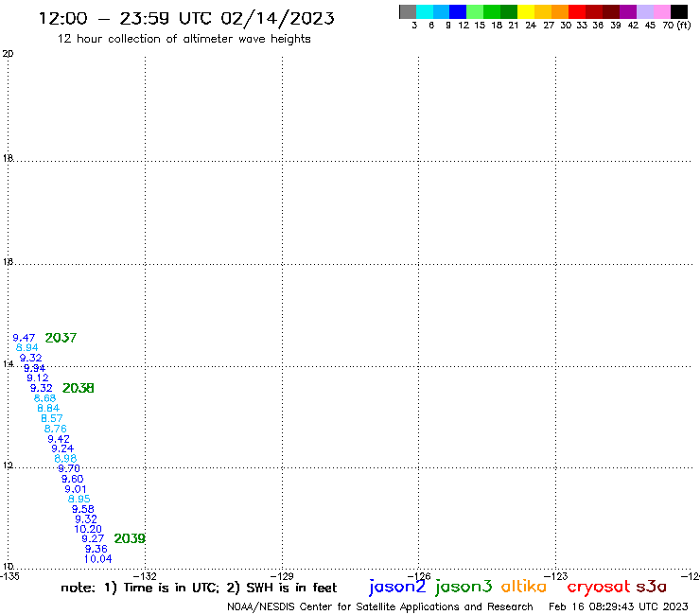Click the 10.04 wave height value
Image resolution: width=700 pixels, height=615 pixels.
(97, 559)
